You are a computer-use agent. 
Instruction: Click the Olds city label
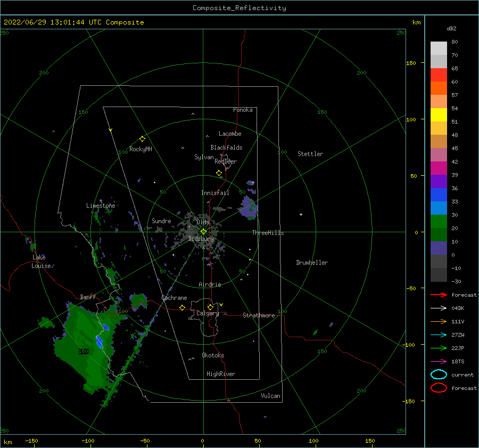tap(203, 222)
